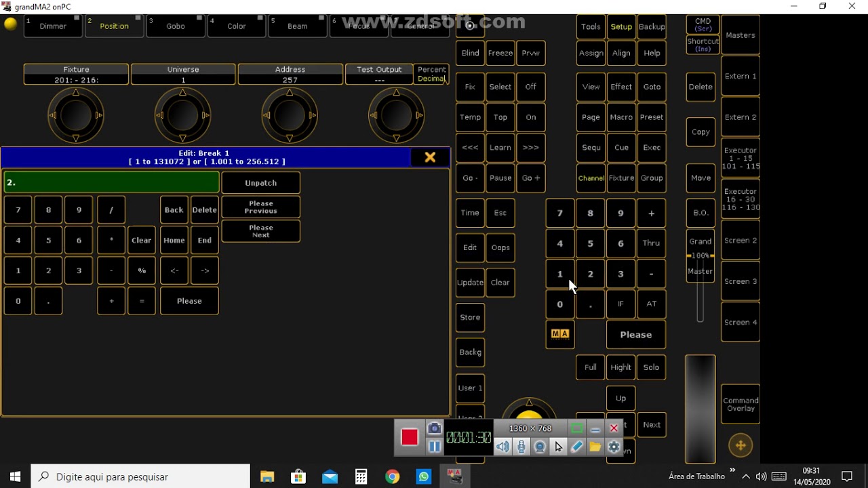The width and height of the screenshot is (868, 488).
Task: Open File Explorer from the taskbar
Action: [x=267, y=476]
